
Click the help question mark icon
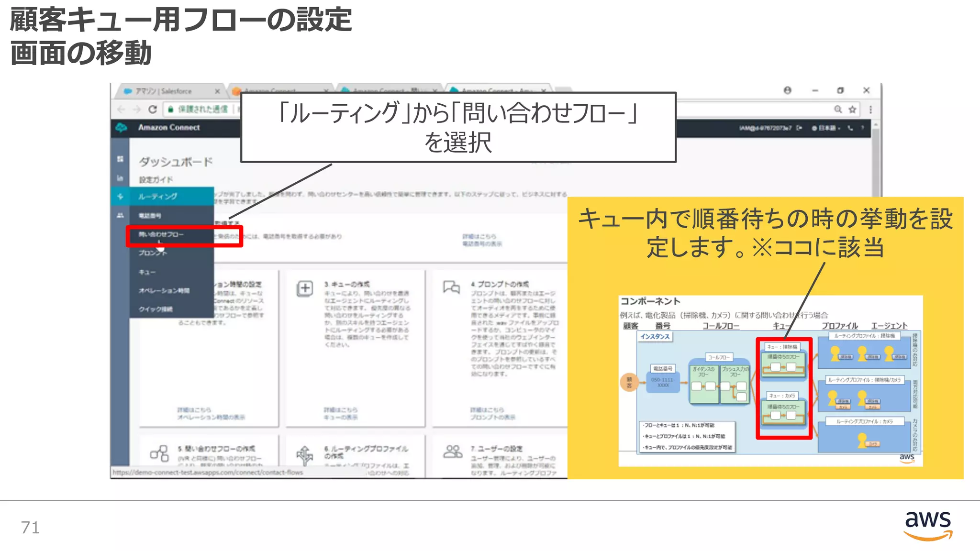pos(863,128)
